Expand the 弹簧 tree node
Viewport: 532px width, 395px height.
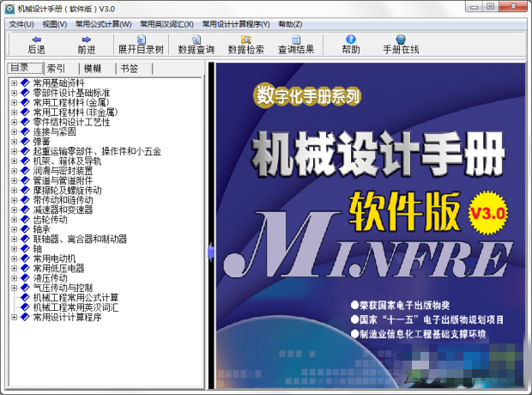pos(14,141)
